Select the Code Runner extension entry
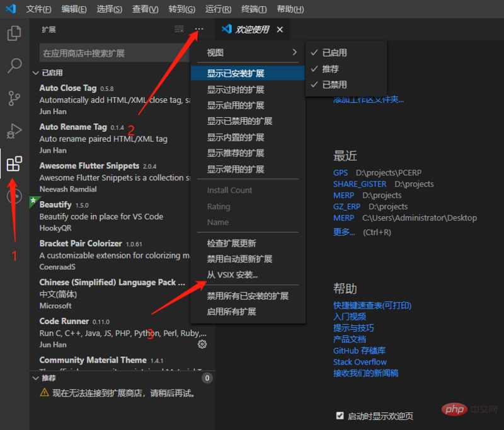Viewport: 504px width, 430px height. 122,333
